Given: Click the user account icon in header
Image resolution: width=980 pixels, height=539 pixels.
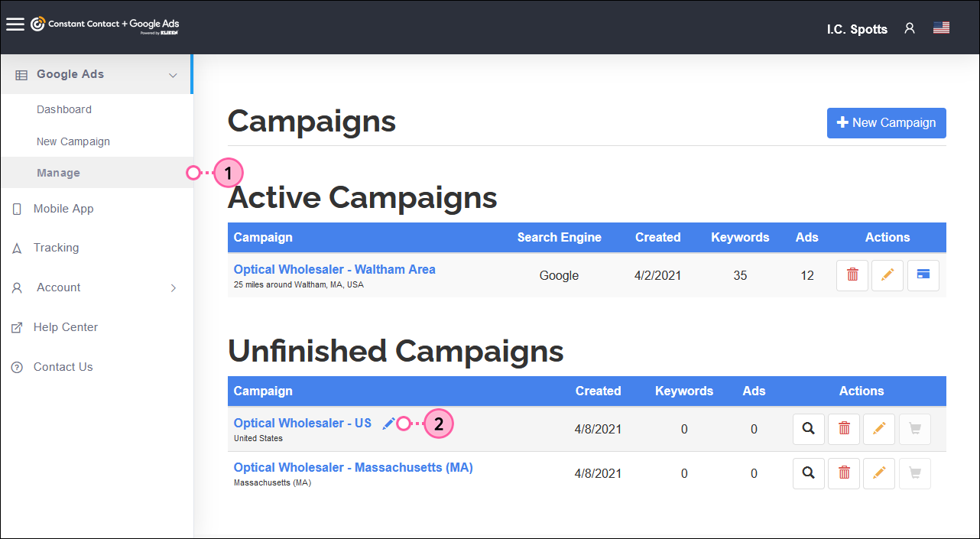Looking at the screenshot, I should pos(909,28).
